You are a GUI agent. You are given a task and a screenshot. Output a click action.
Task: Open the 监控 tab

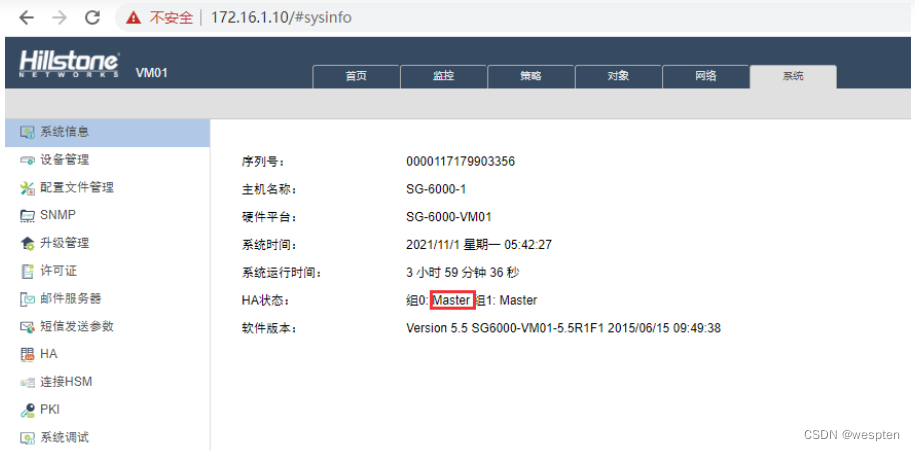pyautogui.click(x=443, y=77)
